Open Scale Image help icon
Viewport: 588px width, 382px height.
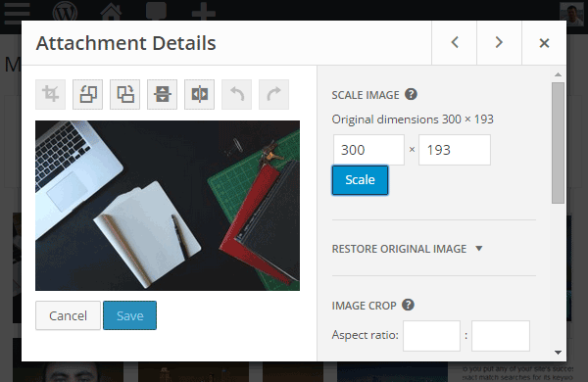point(411,94)
